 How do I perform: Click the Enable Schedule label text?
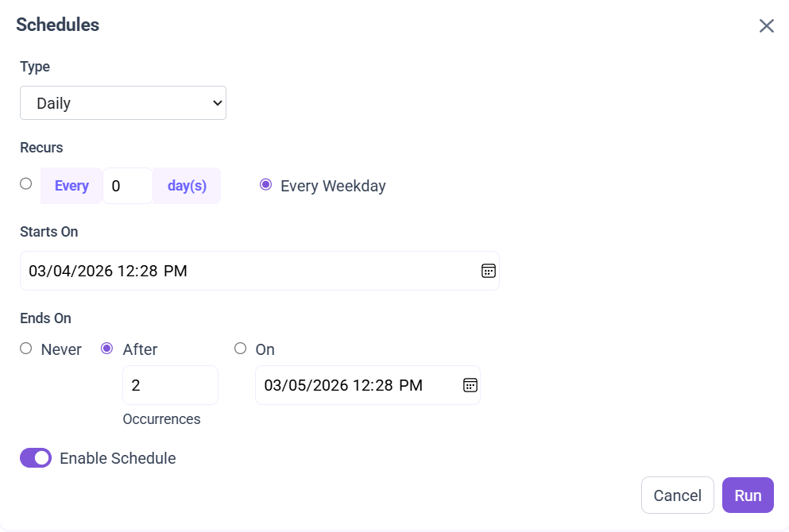[x=118, y=458]
